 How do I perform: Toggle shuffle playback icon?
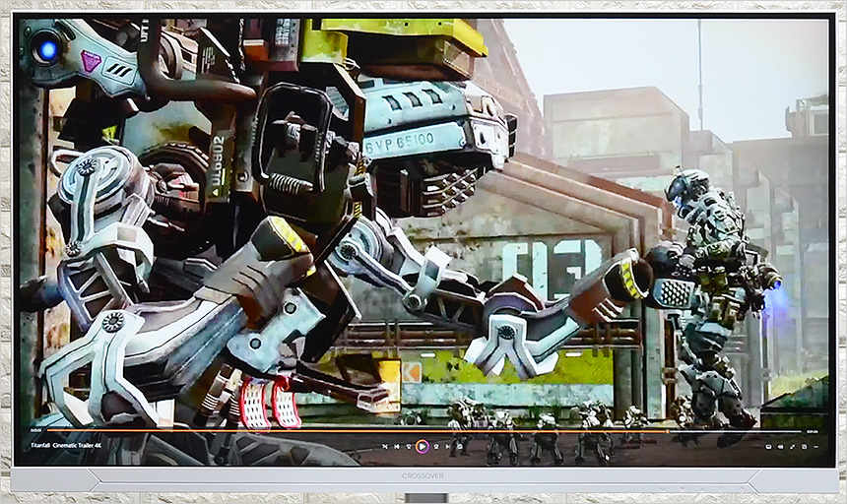click(x=385, y=446)
